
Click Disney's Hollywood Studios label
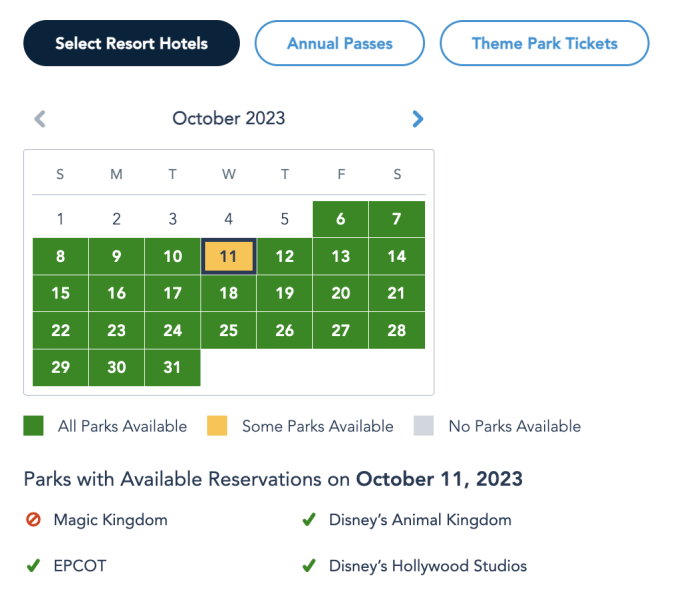[427, 566]
